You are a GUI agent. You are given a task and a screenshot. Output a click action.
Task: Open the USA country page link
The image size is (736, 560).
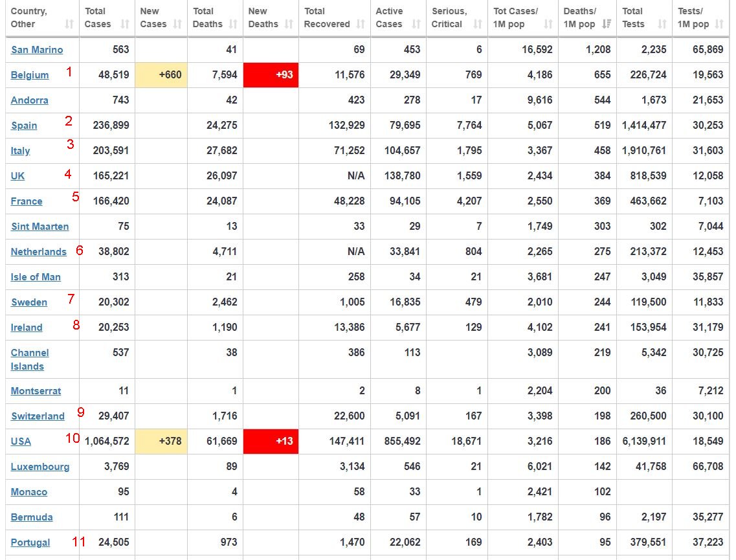coord(21,442)
